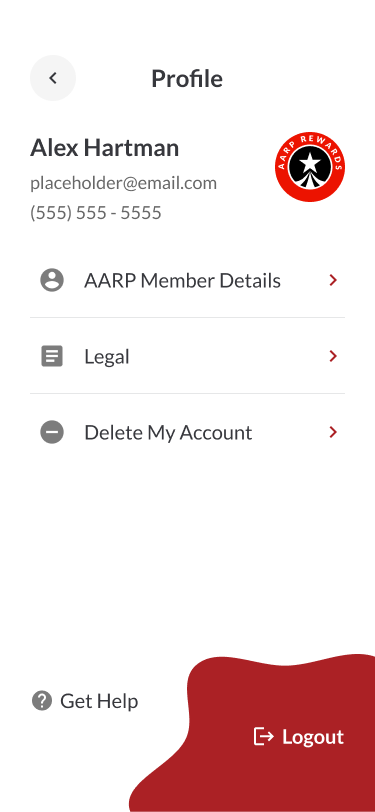The height and width of the screenshot is (812, 375).
Task: Go back using the left arrow button
Action: [53, 78]
